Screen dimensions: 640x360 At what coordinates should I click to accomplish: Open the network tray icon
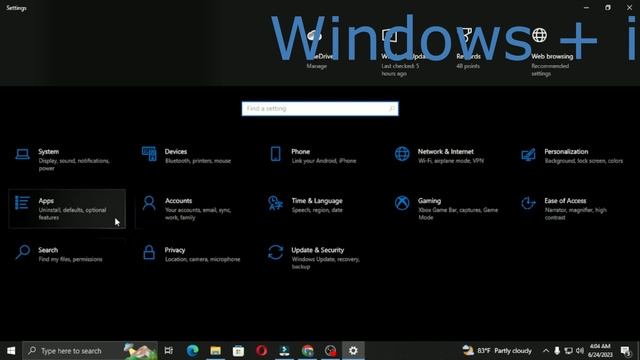point(568,351)
